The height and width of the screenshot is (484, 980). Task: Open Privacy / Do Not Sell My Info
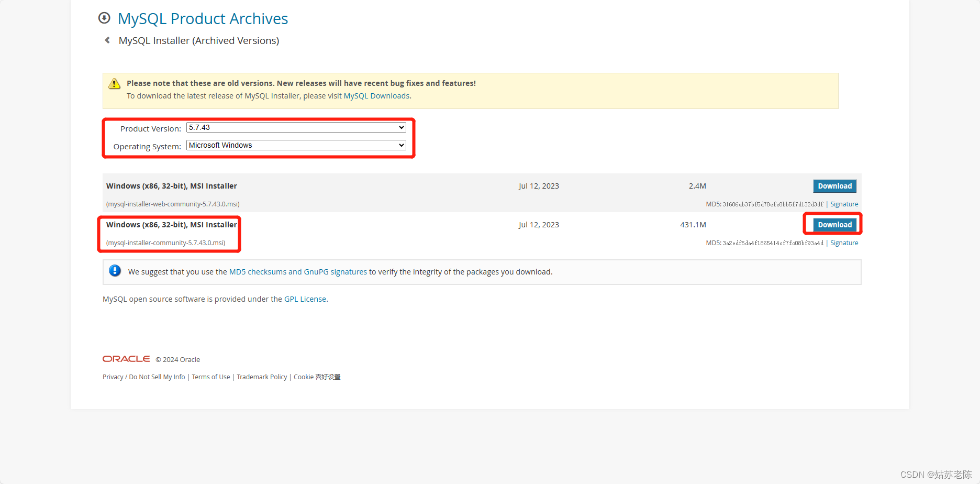144,377
